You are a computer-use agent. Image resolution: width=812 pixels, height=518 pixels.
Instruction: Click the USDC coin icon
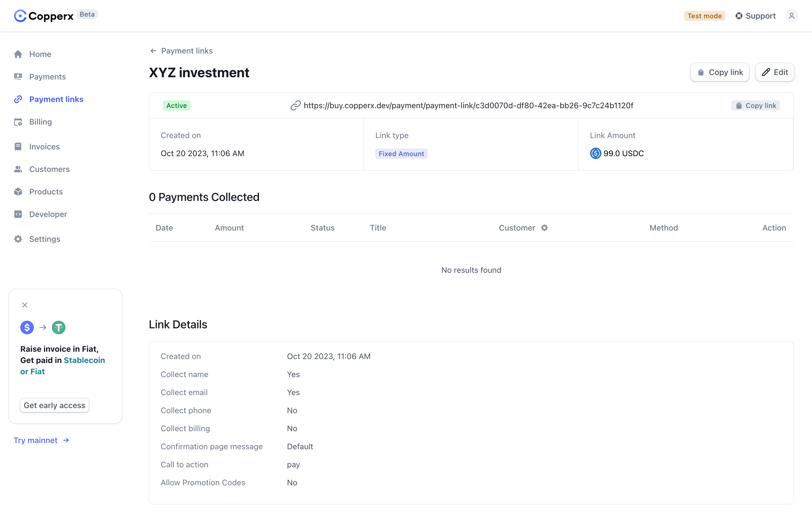pyautogui.click(x=595, y=153)
